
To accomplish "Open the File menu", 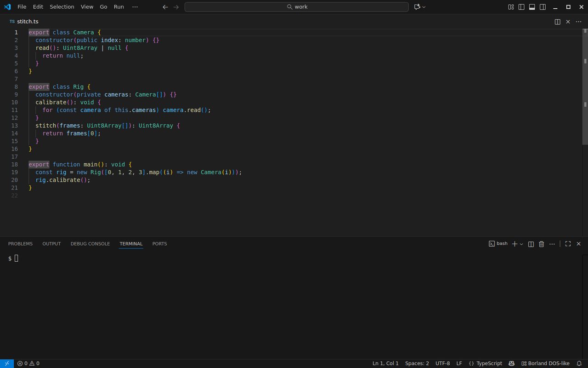I will click(x=22, y=7).
